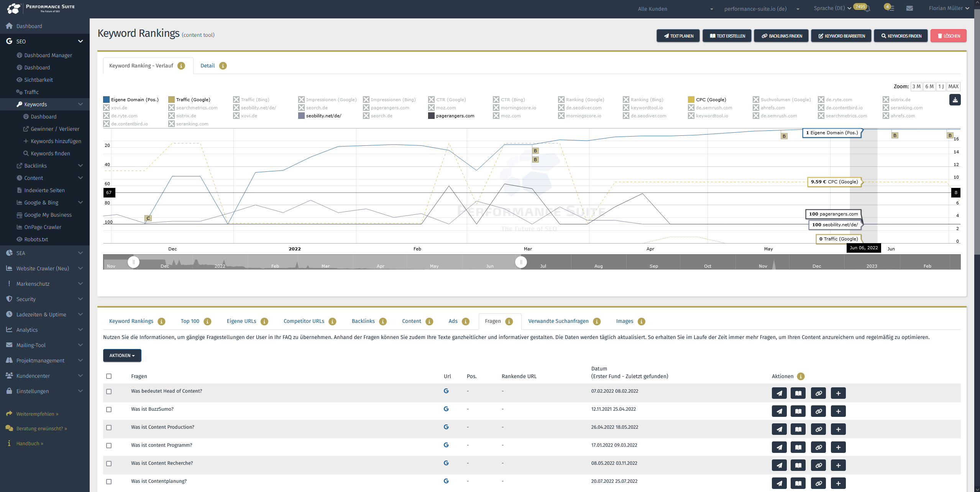Click the red LÖSCHEN button
980x492 pixels.
coord(948,36)
